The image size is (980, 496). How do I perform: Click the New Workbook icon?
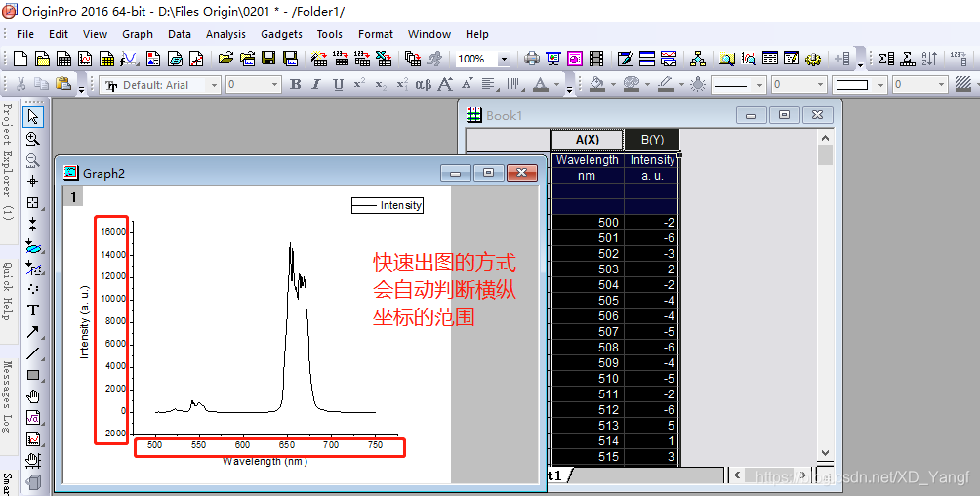pyautogui.click(x=63, y=59)
